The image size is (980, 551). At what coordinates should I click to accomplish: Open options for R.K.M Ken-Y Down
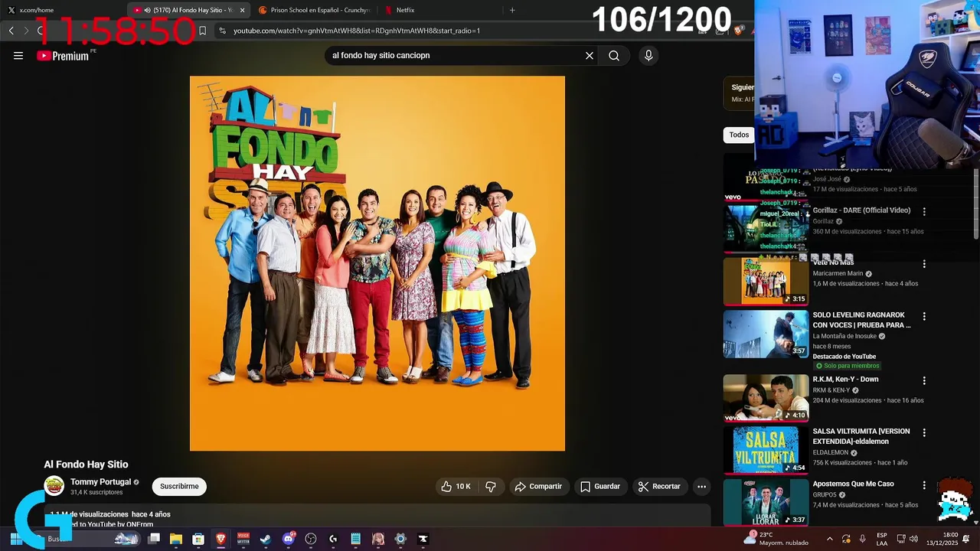pyautogui.click(x=924, y=380)
